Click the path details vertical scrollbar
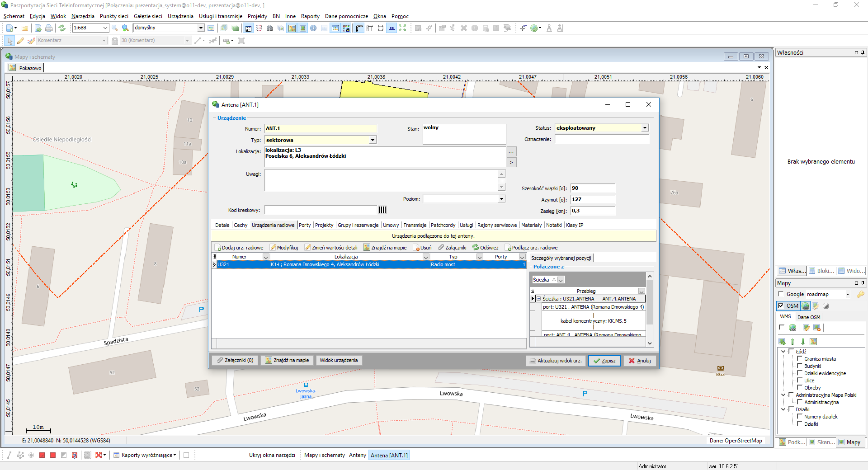Screen dimensions: 868x470 650,310
